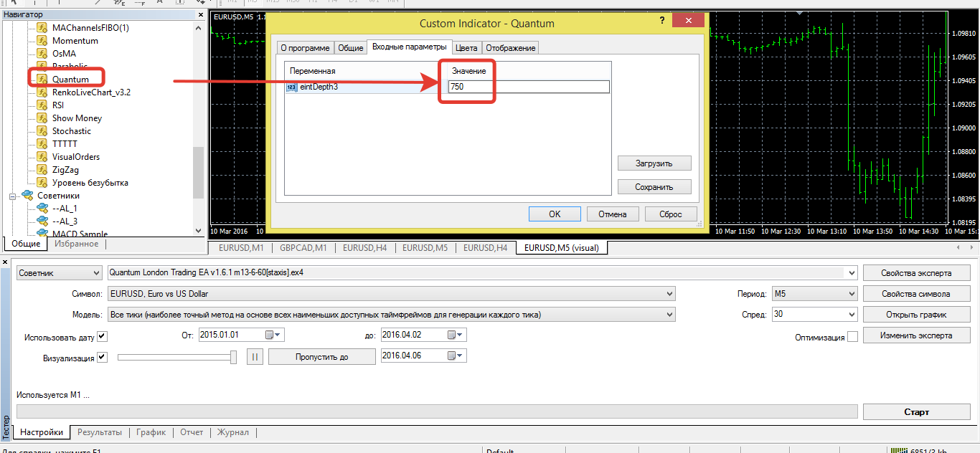Switch to dialog's Общие tab

coord(350,48)
